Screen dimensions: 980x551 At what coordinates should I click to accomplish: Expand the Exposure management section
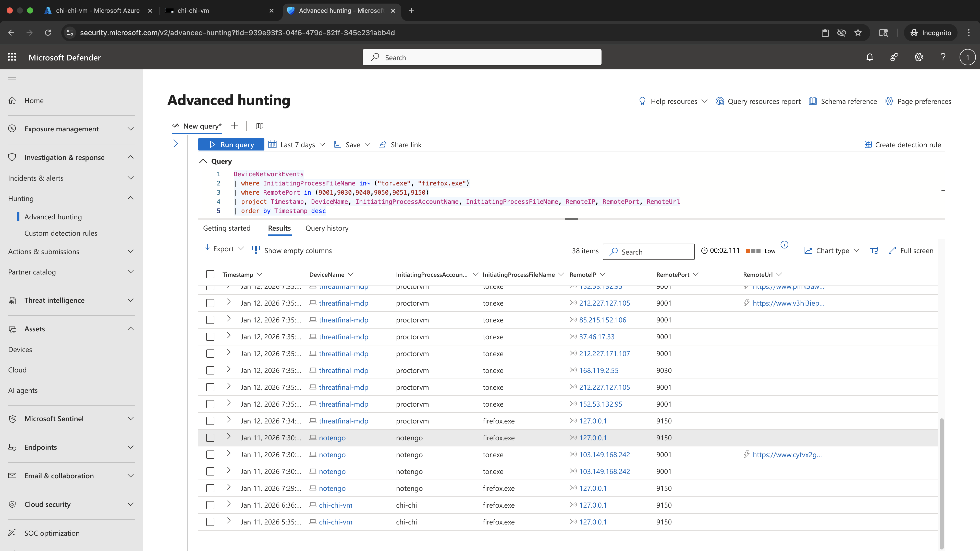point(71,129)
